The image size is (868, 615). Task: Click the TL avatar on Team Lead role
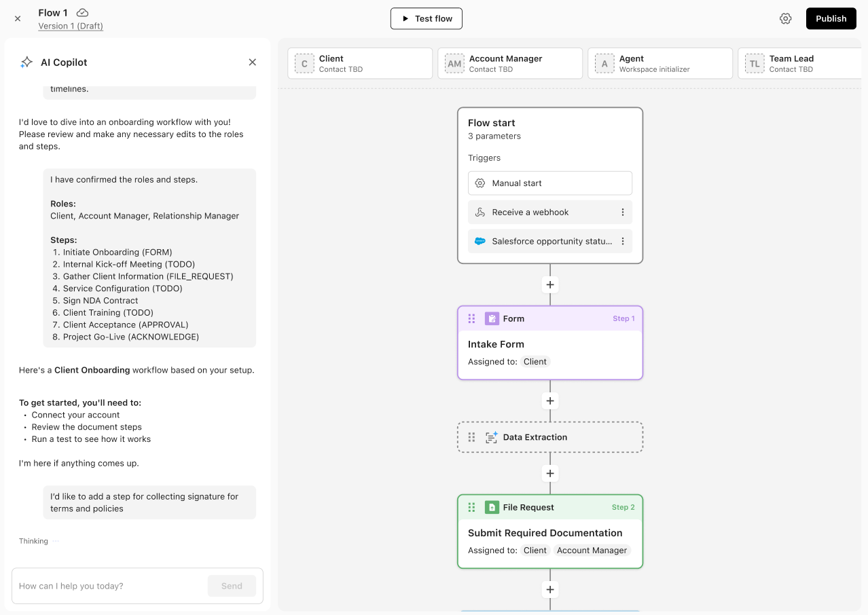(x=755, y=64)
